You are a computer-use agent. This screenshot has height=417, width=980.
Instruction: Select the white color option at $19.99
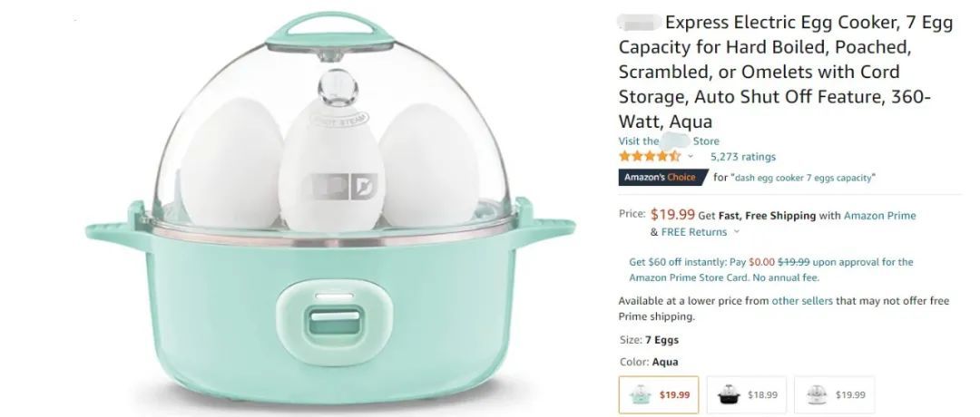[x=835, y=394]
